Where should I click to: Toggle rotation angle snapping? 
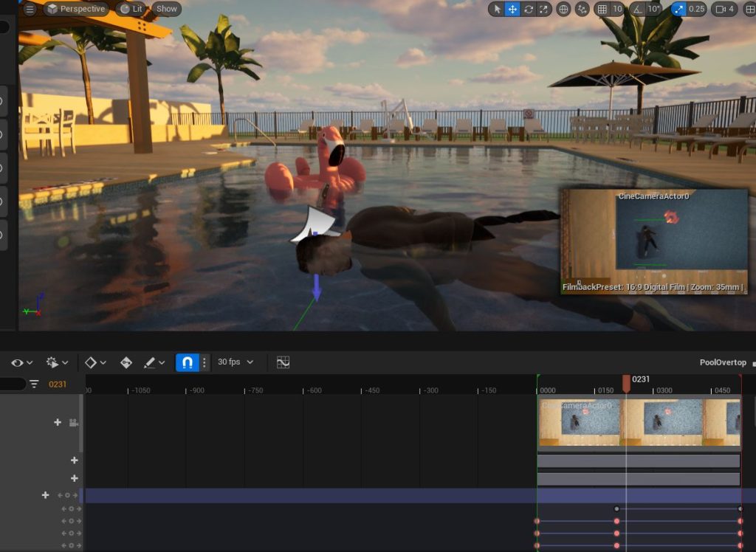[x=639, y=9]
